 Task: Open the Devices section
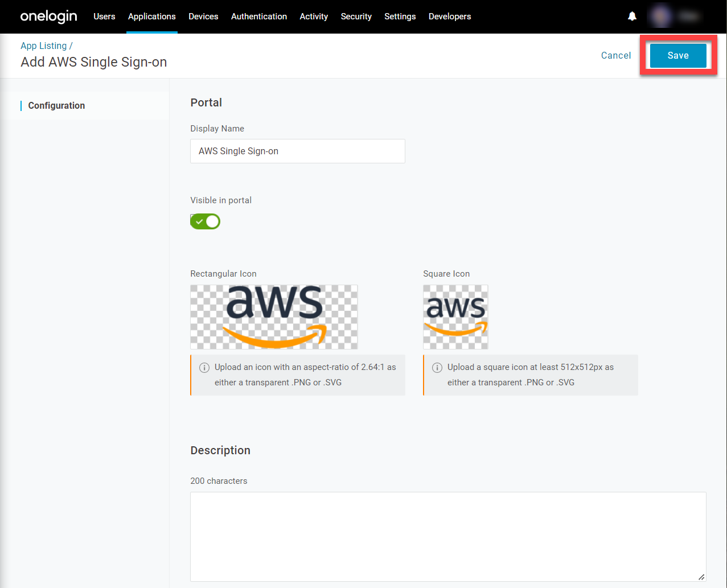203,16
